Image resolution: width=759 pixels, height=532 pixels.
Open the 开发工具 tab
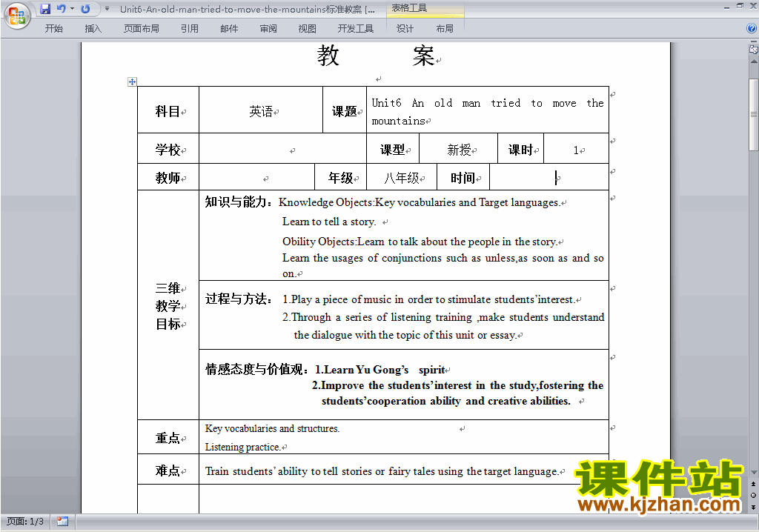[x=356, y=29]
